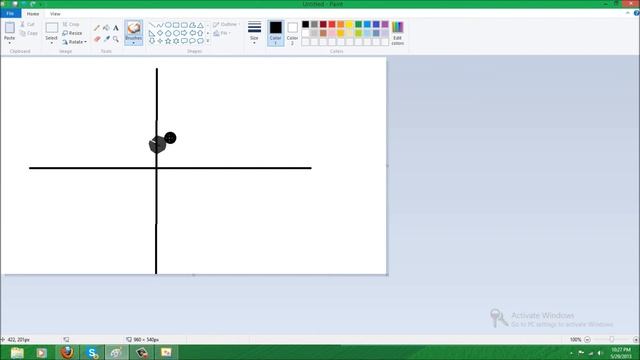Click the Select rectangle icon
This screenshot has height=360, width=640.
pos(51,28)
